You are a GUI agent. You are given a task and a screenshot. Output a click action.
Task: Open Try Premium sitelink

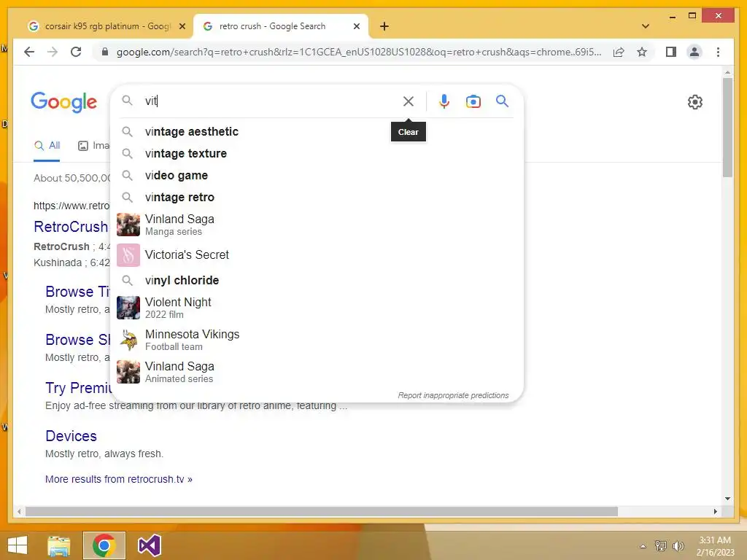tap(78, 388)
